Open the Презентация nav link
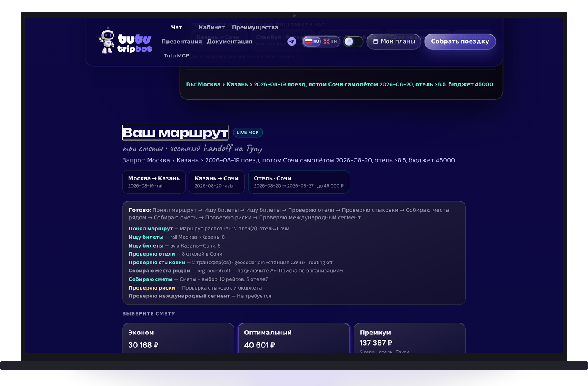Viewport: 588px width, 386px height. [x=181, y=42]
